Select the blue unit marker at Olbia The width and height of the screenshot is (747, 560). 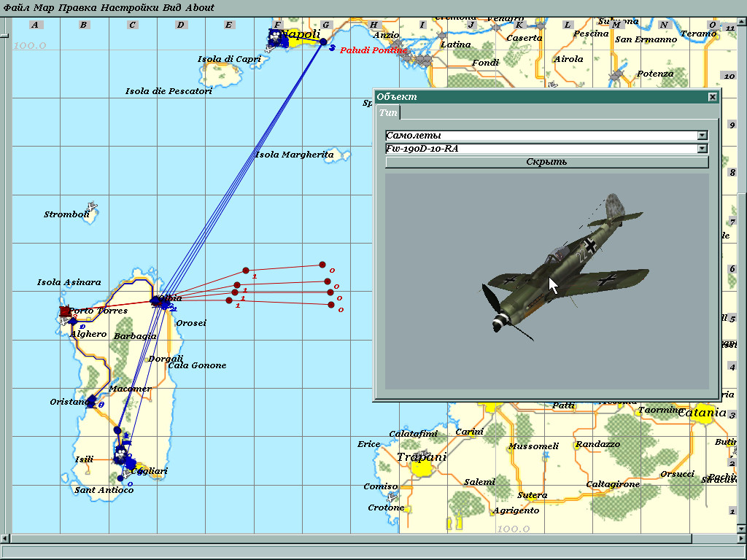(156, 300)
